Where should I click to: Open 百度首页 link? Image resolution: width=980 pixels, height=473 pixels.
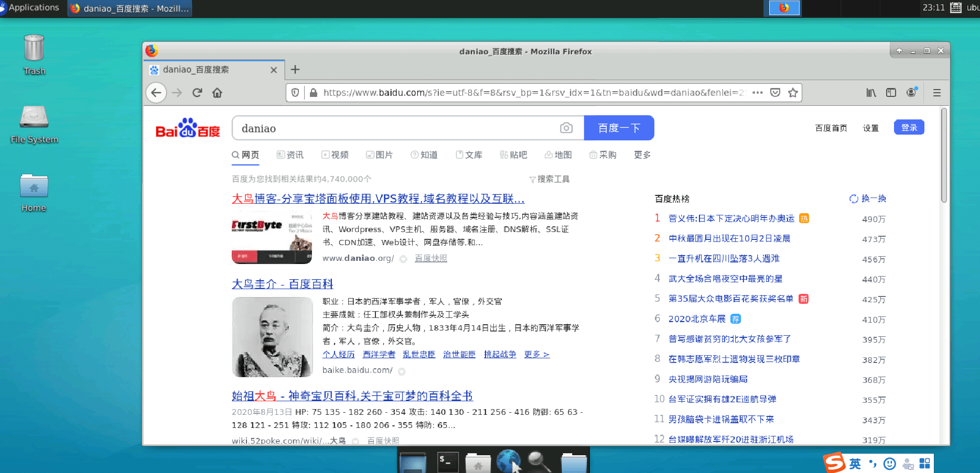point(831,128)
